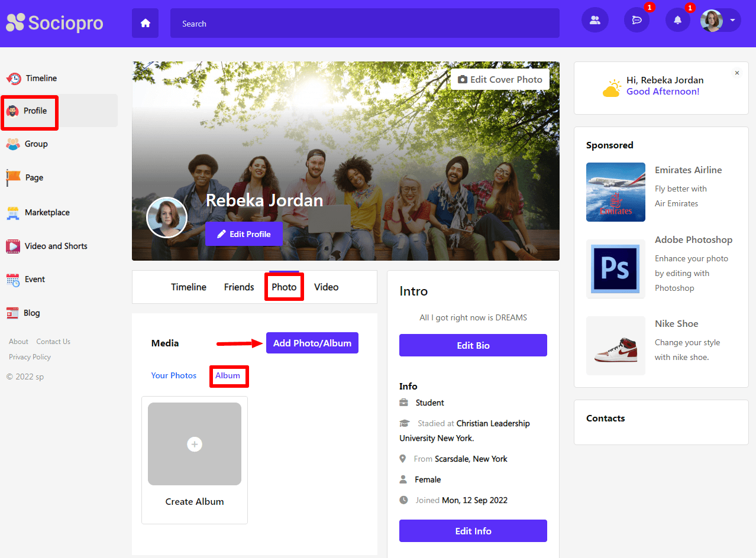The width and height of the screenshot is (756, 558).
Task: Click the home icon button
Action: pos(145,24)
